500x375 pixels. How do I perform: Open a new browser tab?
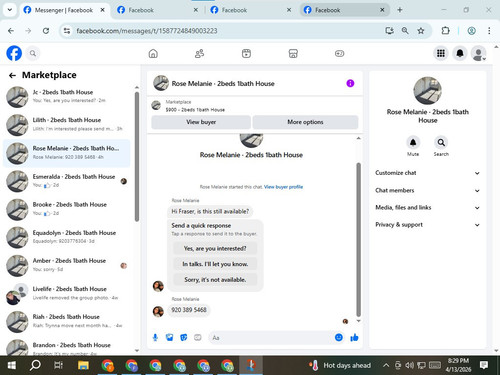click(400, 10)
